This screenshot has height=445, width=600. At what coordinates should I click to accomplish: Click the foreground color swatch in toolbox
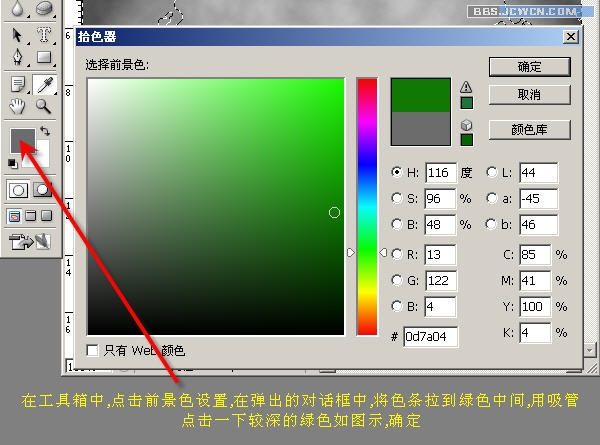pos(23,140)
